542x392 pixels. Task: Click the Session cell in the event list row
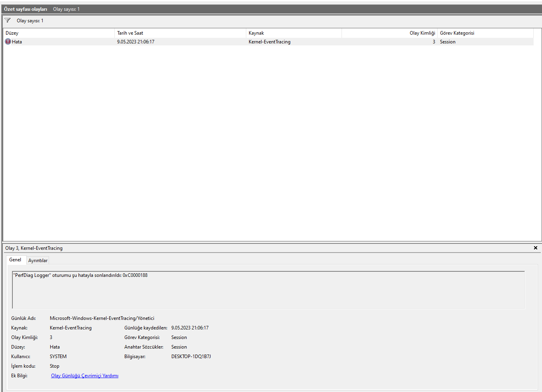tap(448, 42)
